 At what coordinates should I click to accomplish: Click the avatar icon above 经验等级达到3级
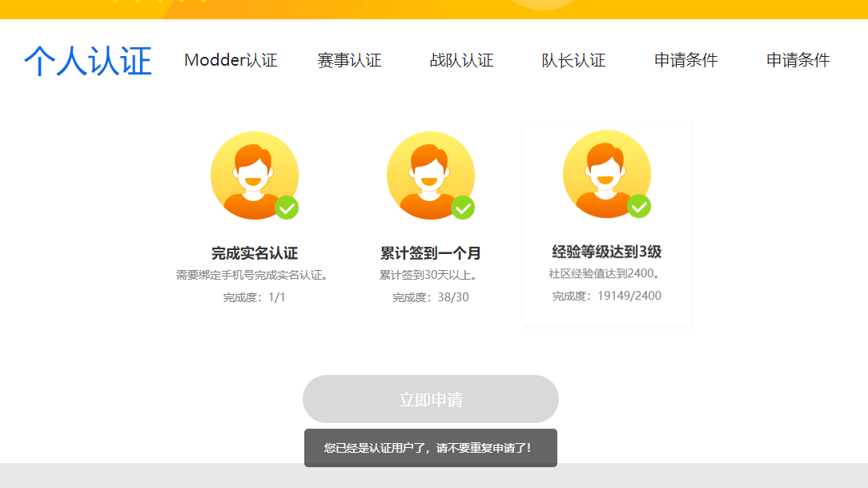click(606, 174)
